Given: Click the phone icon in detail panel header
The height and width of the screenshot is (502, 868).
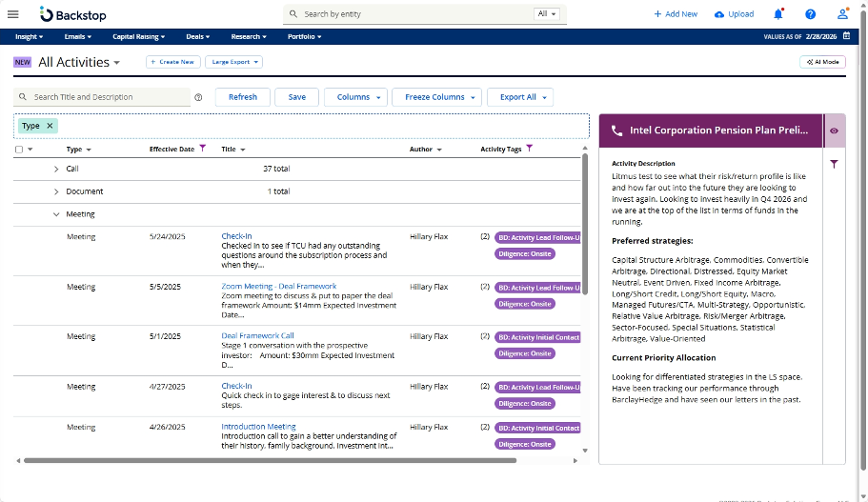Looking at the screenshot, I should [616, 131].
